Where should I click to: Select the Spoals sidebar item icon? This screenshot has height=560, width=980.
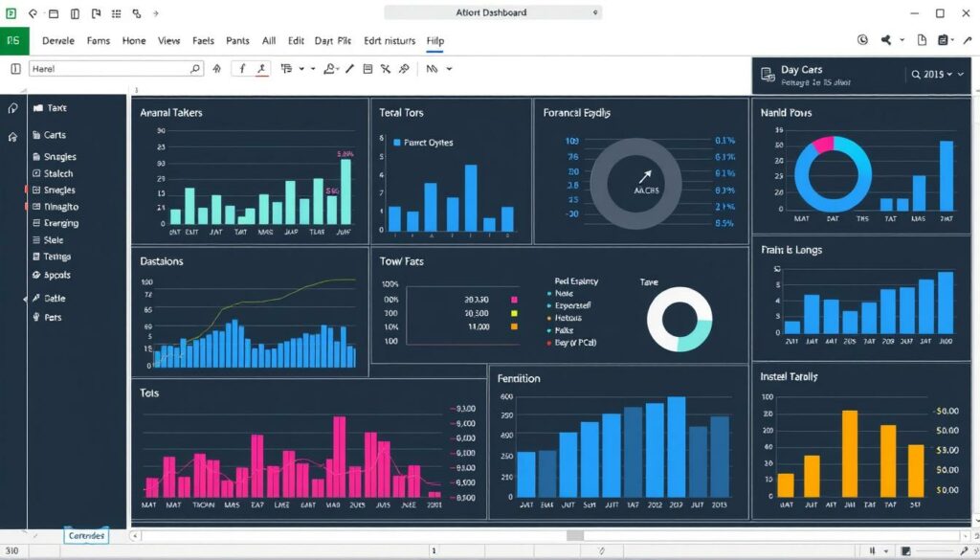36,276
